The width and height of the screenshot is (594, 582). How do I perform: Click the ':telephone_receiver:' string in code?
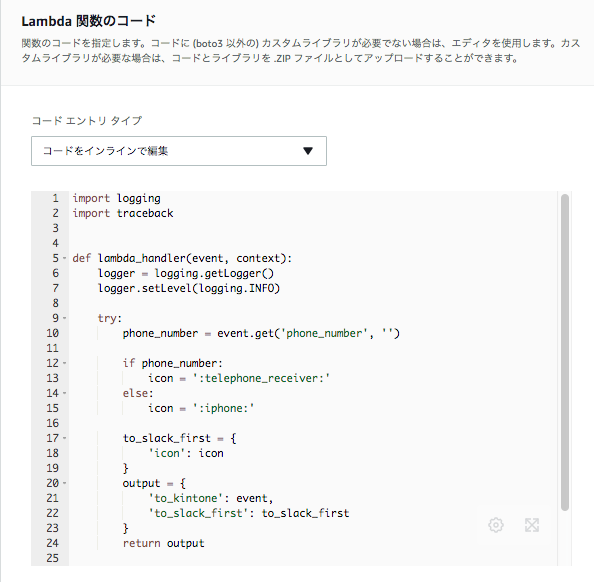pos(261,378)
